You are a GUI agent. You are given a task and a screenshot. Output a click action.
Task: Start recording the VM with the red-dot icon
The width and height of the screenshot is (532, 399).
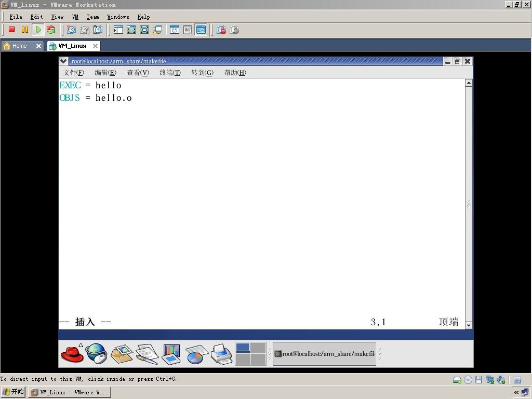(x=221, y=30)
